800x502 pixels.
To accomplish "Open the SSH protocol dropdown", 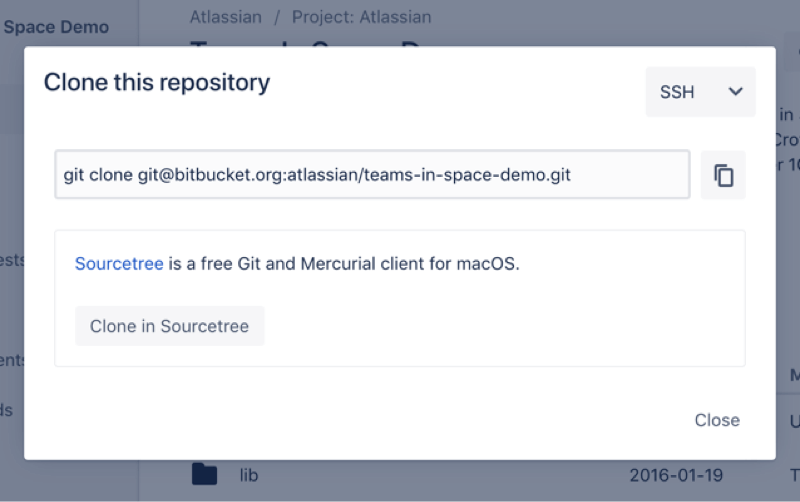I will point(700,92).
